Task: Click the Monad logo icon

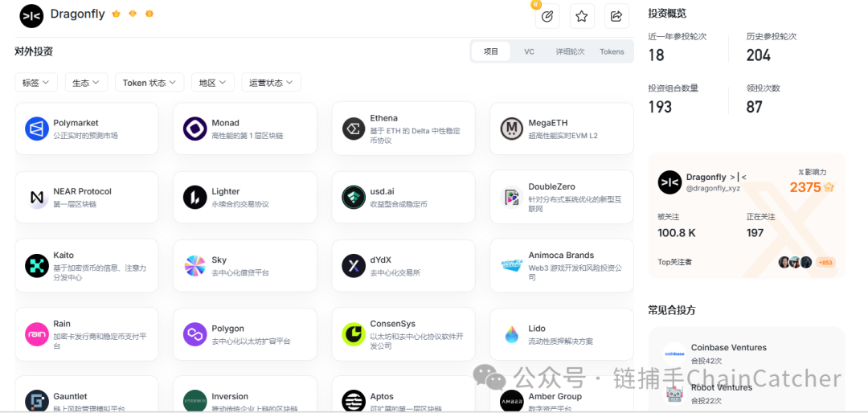Action: (x=194, y=129)
